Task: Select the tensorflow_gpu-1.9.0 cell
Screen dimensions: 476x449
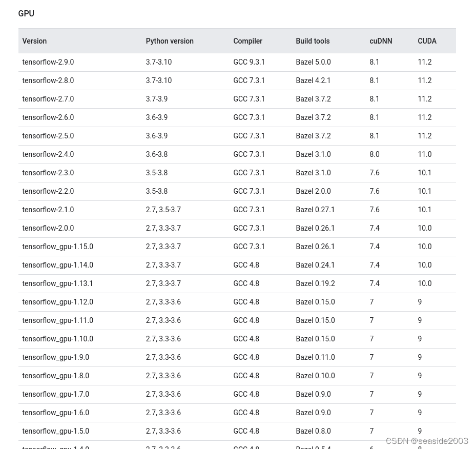Action: click(55, 357)
